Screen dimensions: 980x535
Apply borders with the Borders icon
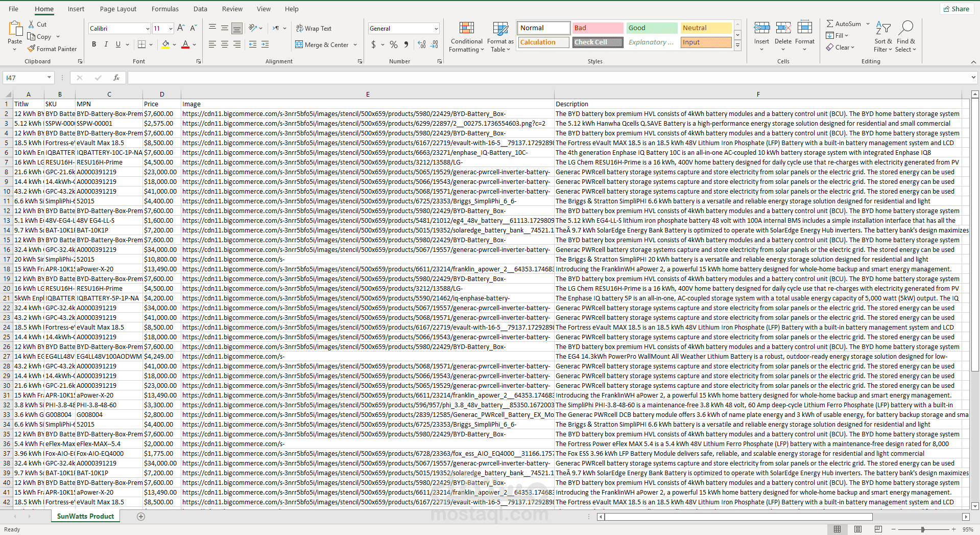coord(142,44)
